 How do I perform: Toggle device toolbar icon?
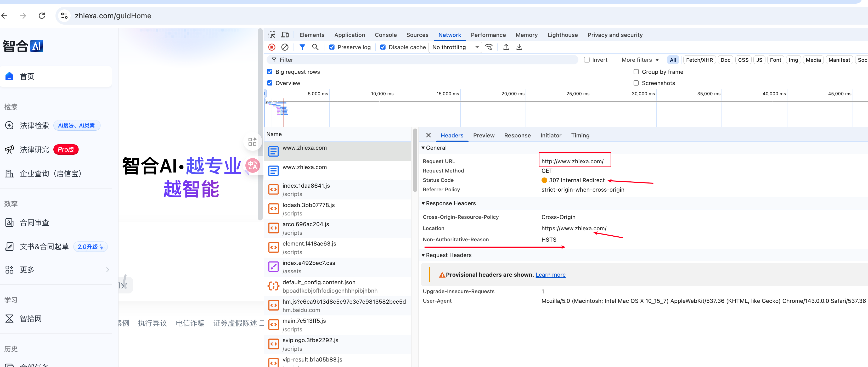[285, 35]
